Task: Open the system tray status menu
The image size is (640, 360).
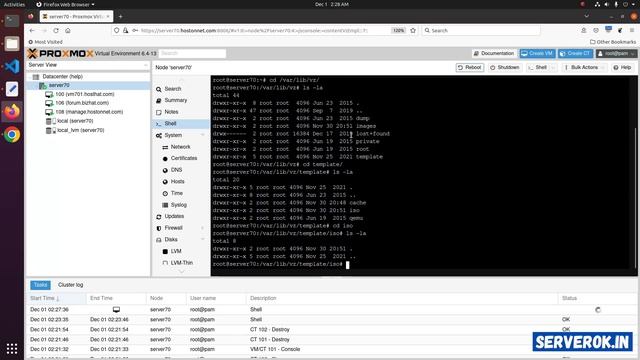Action: [x=616, y=4]
